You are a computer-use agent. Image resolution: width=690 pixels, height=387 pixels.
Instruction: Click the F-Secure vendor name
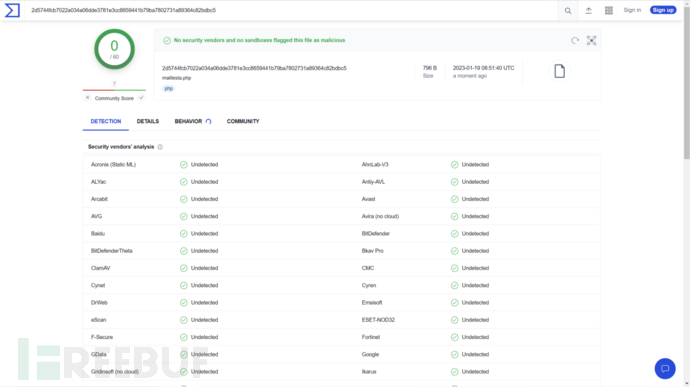pyautogui.click(x=102, y=337)
